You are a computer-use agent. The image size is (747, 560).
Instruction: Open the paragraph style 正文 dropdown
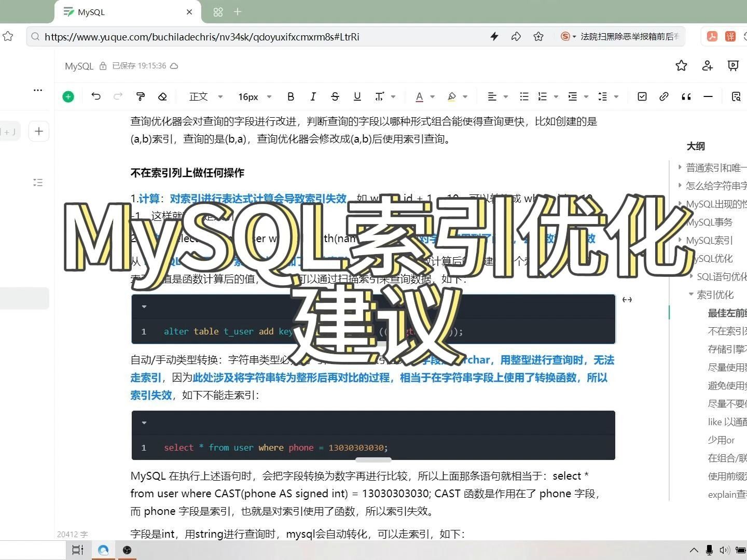pos(205,96)
